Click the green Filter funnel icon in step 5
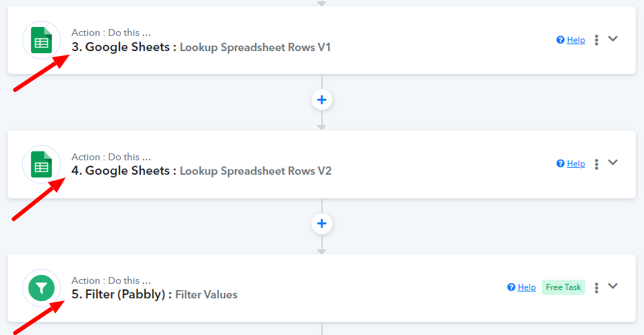This screenshot has width=644, height=335. click(41, 288)
